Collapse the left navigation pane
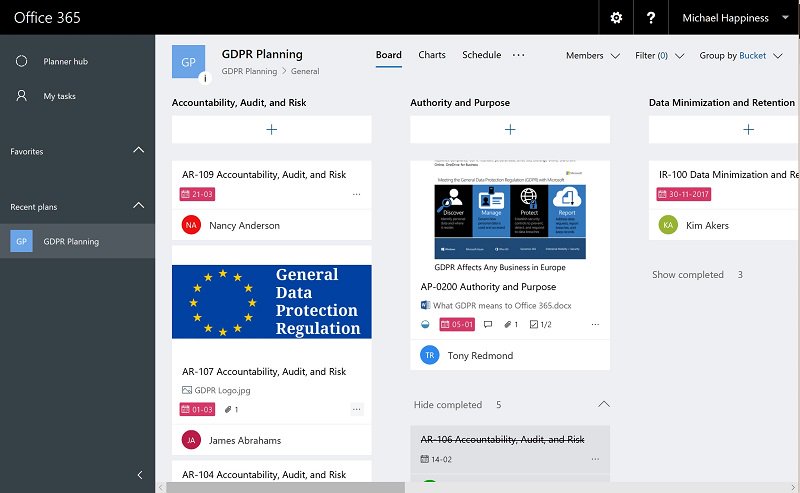Screen dimensions: 800x493 click(140, 475)
